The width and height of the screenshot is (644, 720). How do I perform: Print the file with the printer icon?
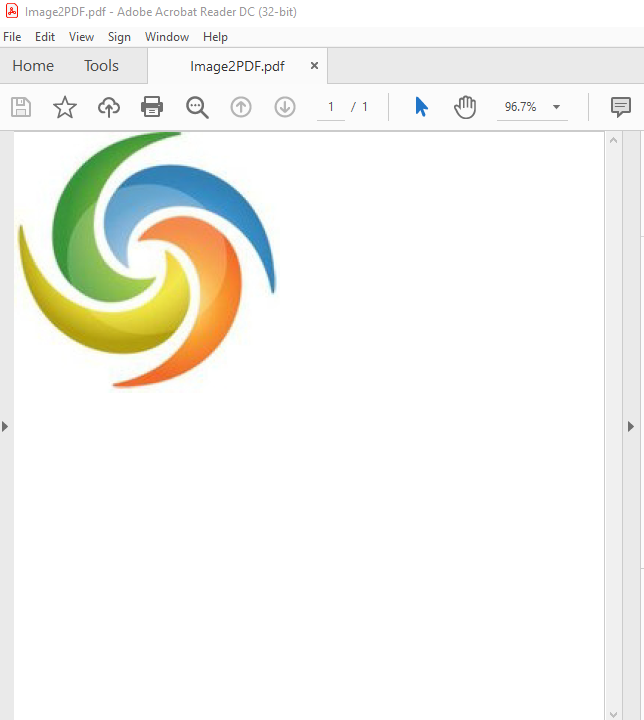point(152,107)
